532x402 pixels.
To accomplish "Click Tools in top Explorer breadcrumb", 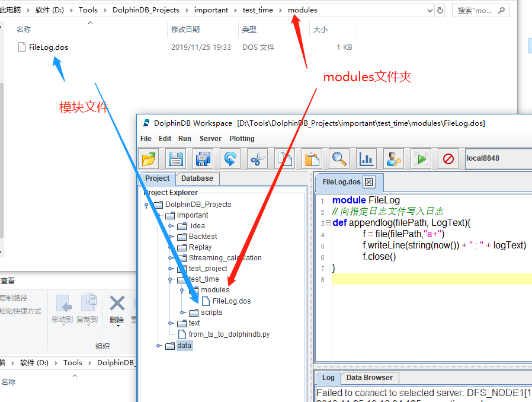I will [88, 10].
